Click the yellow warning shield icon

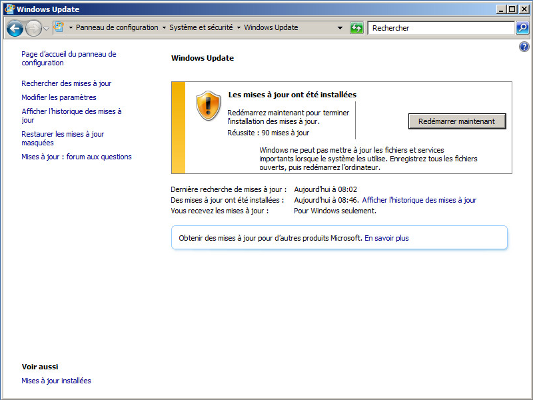pos(208,106)
